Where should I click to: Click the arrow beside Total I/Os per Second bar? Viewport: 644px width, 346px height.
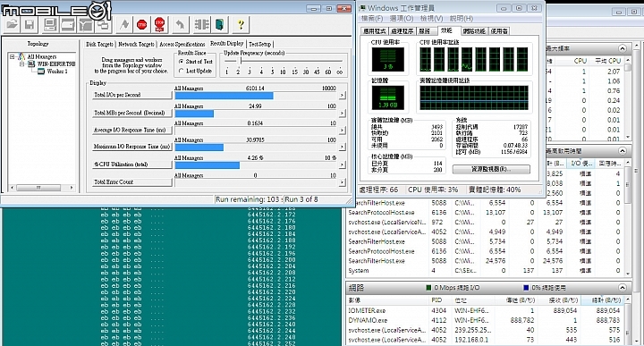pos(342,96)
